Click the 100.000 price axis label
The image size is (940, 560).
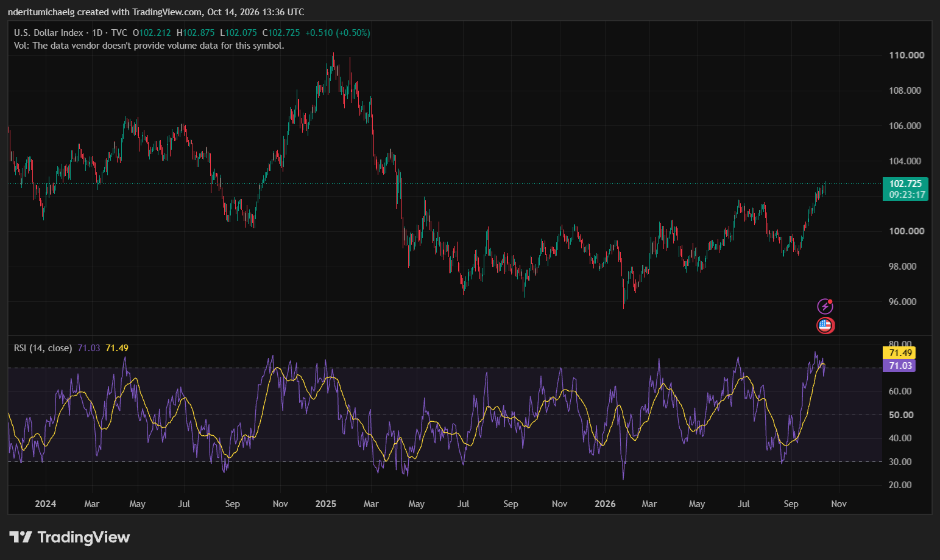coord(906,231)
